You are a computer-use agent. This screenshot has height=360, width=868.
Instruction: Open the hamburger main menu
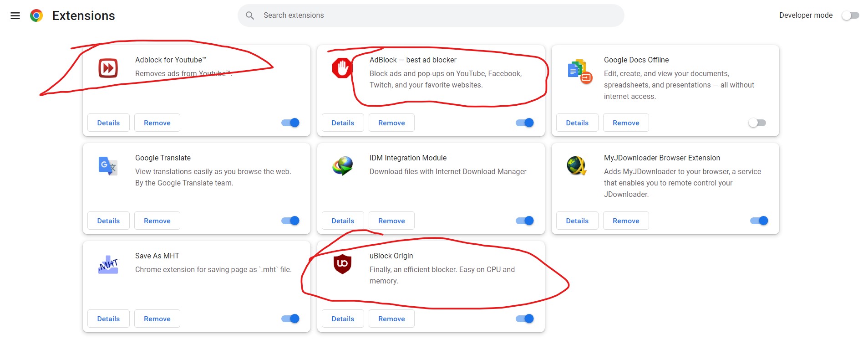tap(15, 15)
